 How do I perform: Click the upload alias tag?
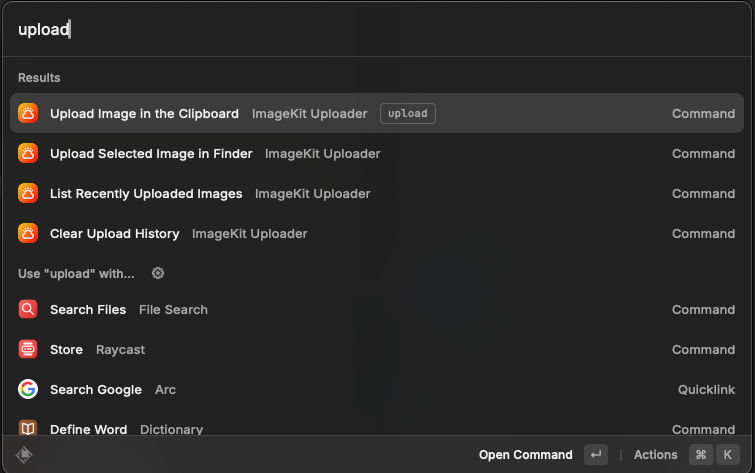tap(408, 114)
